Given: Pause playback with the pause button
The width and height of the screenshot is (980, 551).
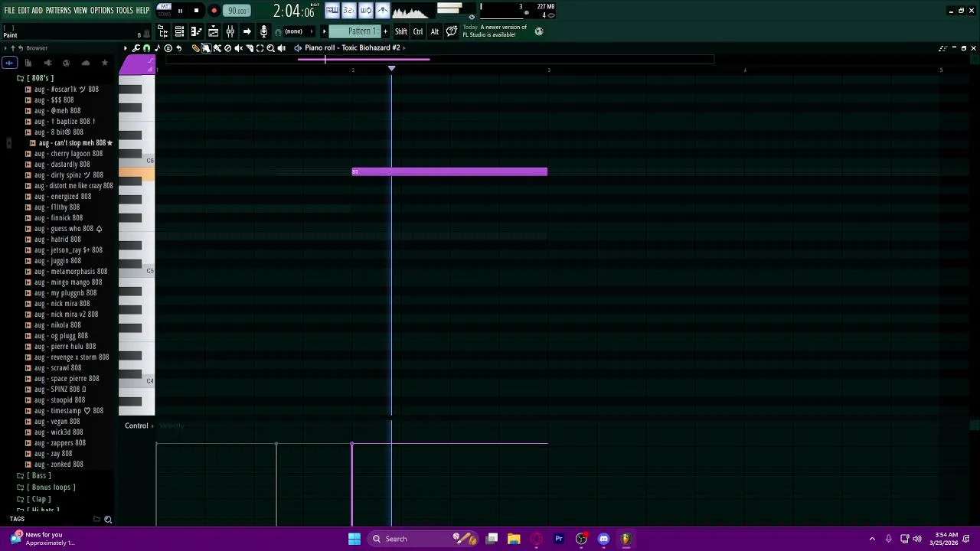Looking at the screenshot, I should 180,11.
